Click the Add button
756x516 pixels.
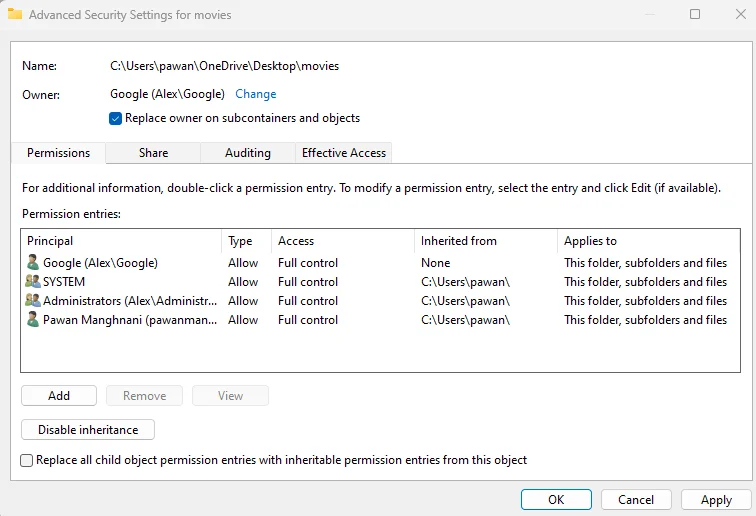pos(59,395)
